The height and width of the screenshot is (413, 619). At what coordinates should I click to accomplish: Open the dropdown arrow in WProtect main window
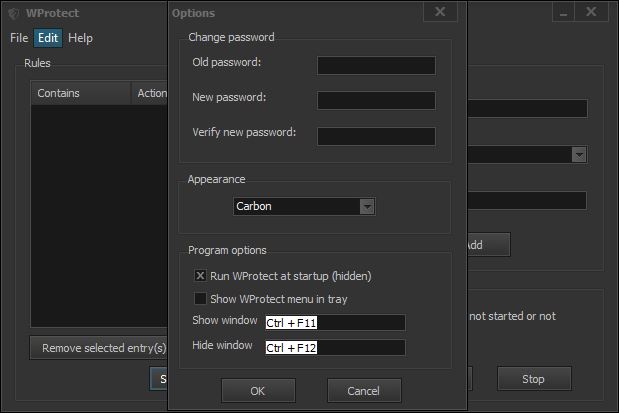[579, 154]
